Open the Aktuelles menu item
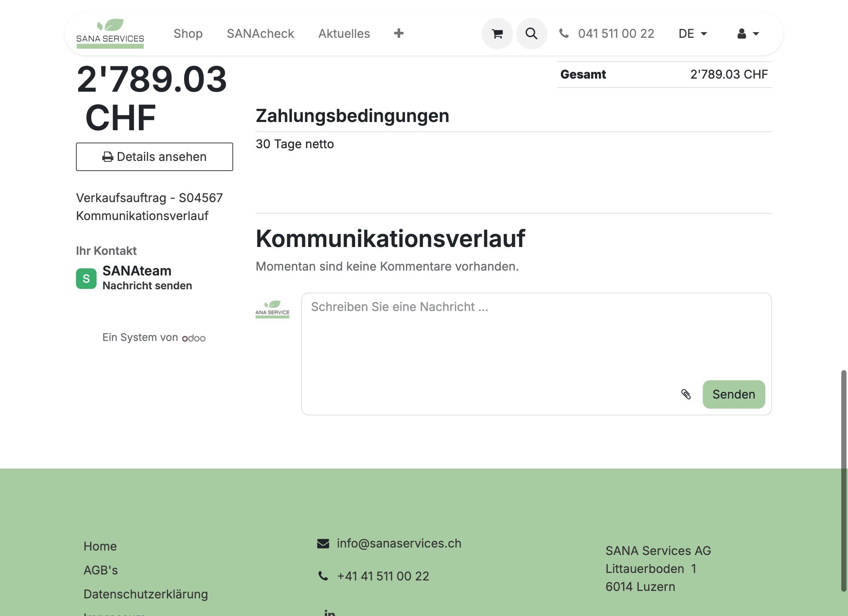The height and width of the screenshot is (616, 848). click(344, 34)
